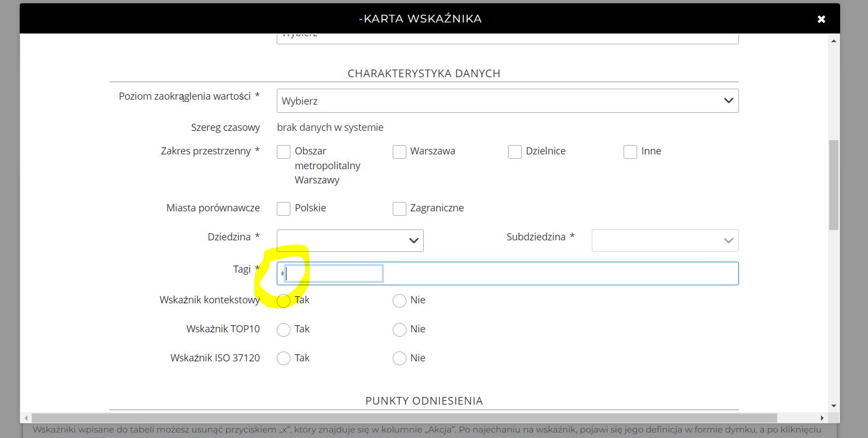The height and width of the screenshot is (438, 868).
Task: Choose Nie for Wskaźnik TOP10
Action: tap(399, 330)
